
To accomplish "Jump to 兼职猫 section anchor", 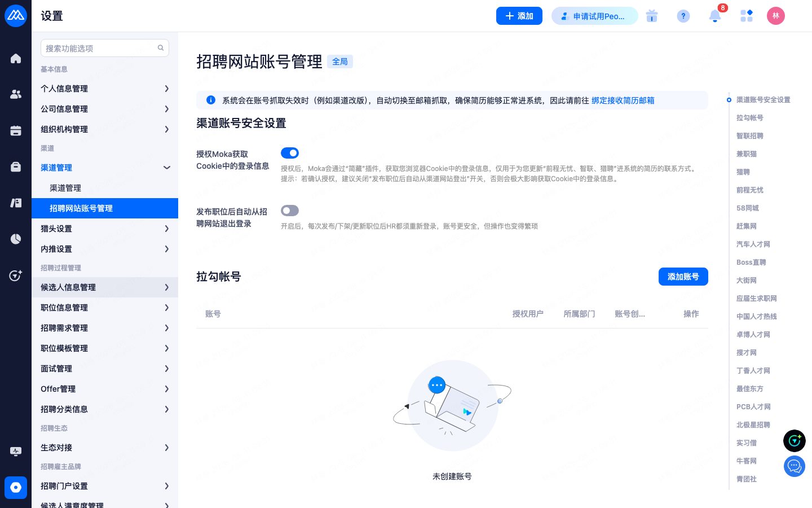I will (x=747, y=154).
